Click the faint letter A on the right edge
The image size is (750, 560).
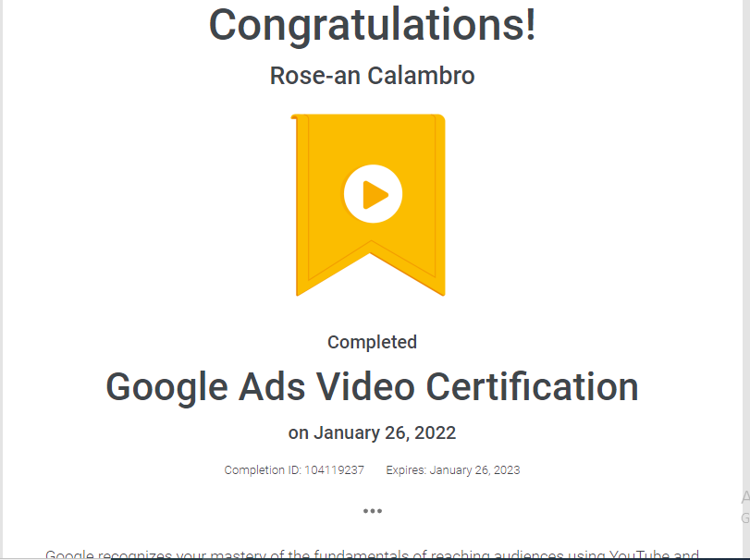(x=745, y=496)
